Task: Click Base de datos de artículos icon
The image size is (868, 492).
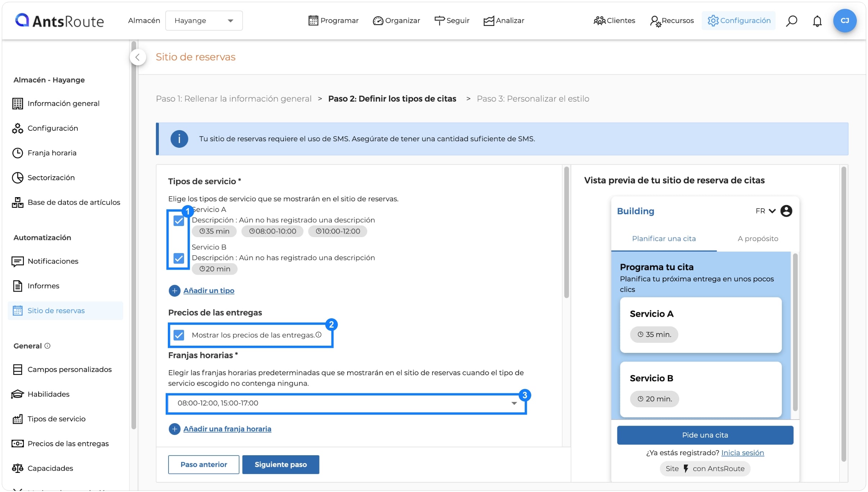Action: pos(17,203)
